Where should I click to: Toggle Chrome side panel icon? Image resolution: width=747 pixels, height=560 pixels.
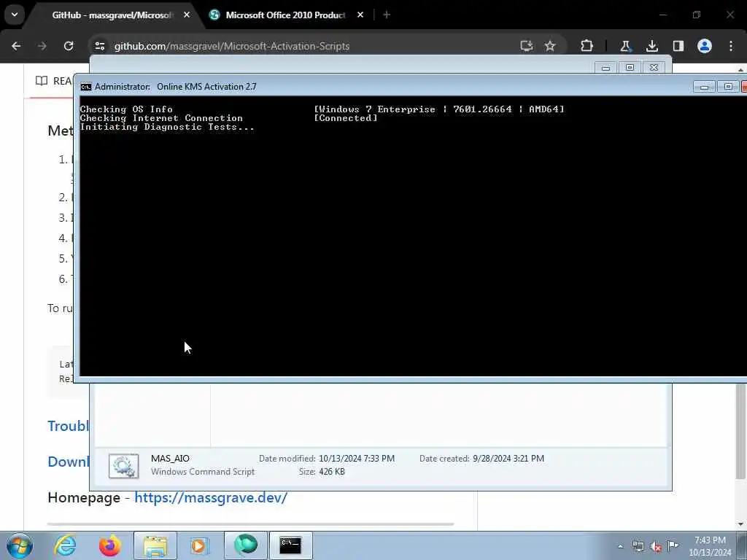(678, 46)
